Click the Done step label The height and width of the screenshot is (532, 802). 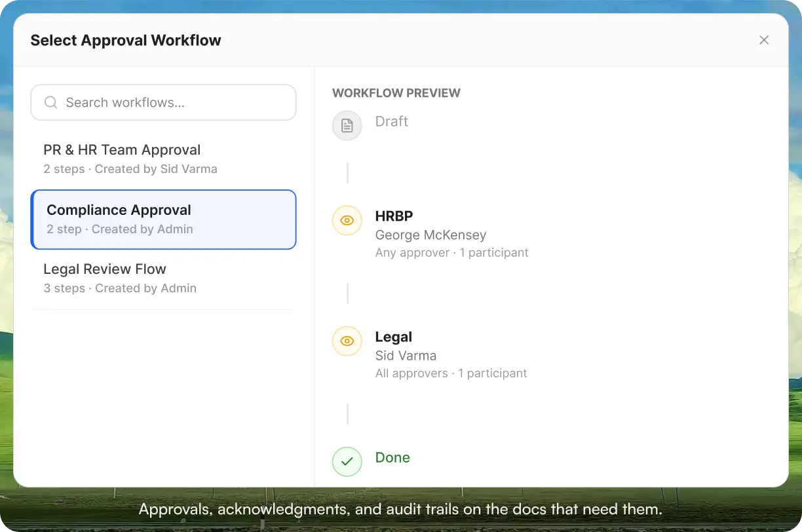(392, 457)
